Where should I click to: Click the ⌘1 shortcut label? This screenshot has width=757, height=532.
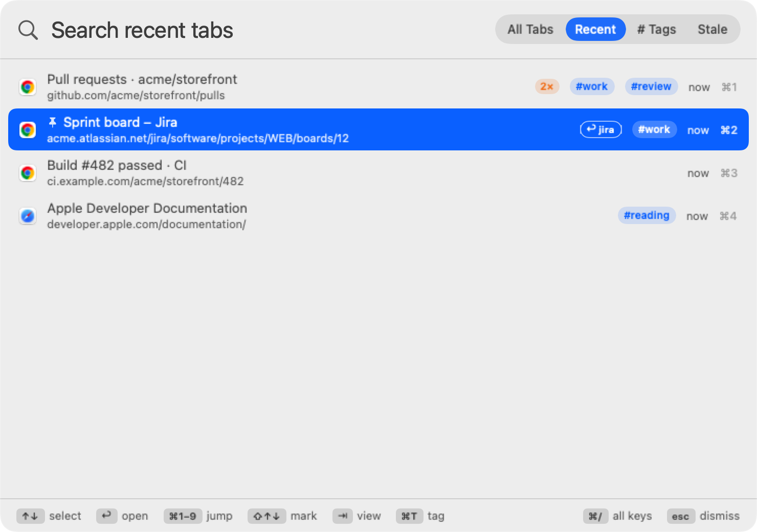[729, 87]
